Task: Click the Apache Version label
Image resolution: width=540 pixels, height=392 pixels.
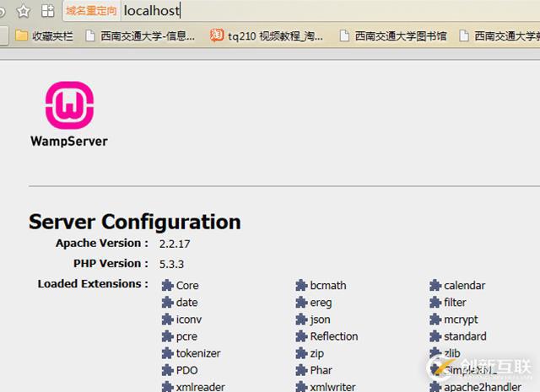Action: coord(102,244)
